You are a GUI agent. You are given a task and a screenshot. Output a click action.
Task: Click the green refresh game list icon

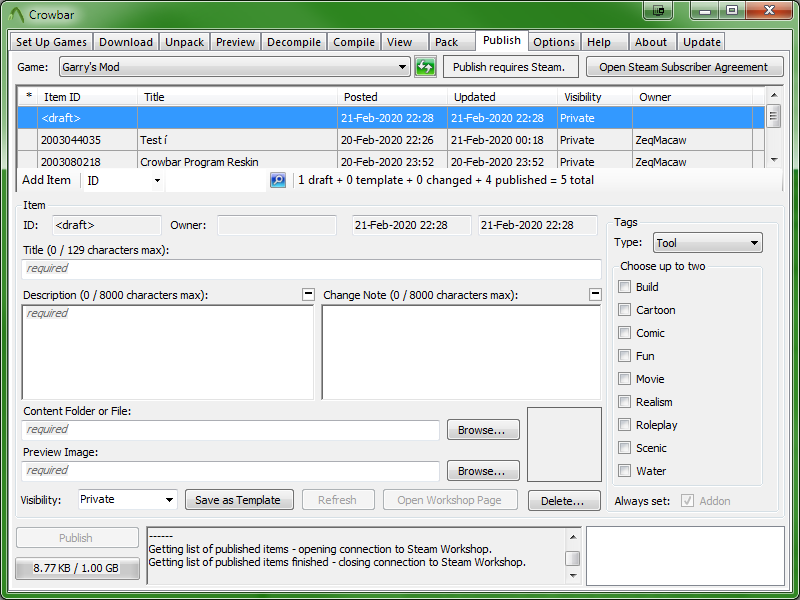425,67
